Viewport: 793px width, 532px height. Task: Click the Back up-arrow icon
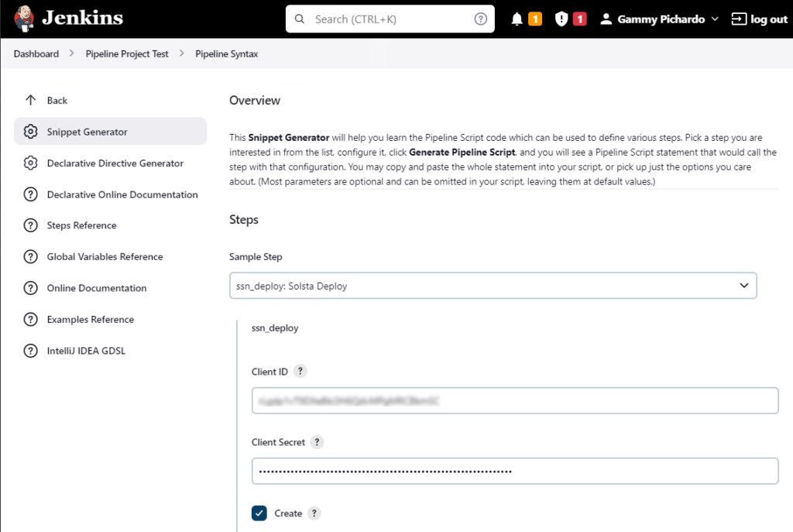coord(31,100)
